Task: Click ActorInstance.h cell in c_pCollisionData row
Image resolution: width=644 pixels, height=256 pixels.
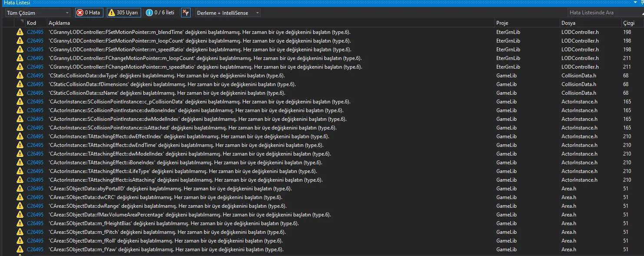Action: coord(579,102)
